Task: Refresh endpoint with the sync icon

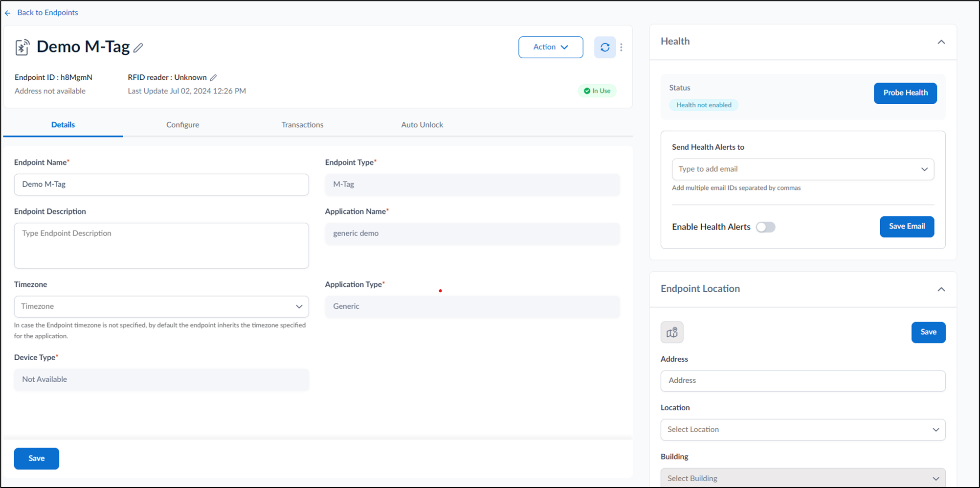Action: [605, 47]
